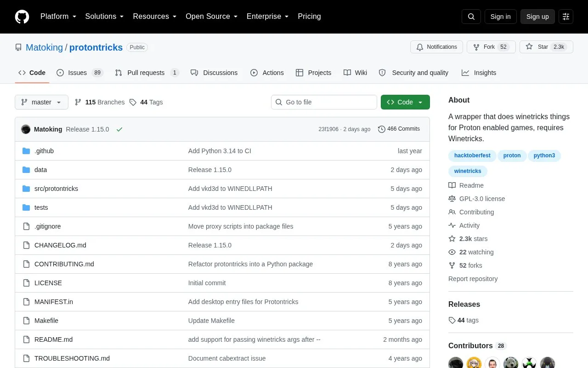The width and height of the screenshot is (588, 368).
Task: Expand the Resources menu
Action: pos(155,17)
